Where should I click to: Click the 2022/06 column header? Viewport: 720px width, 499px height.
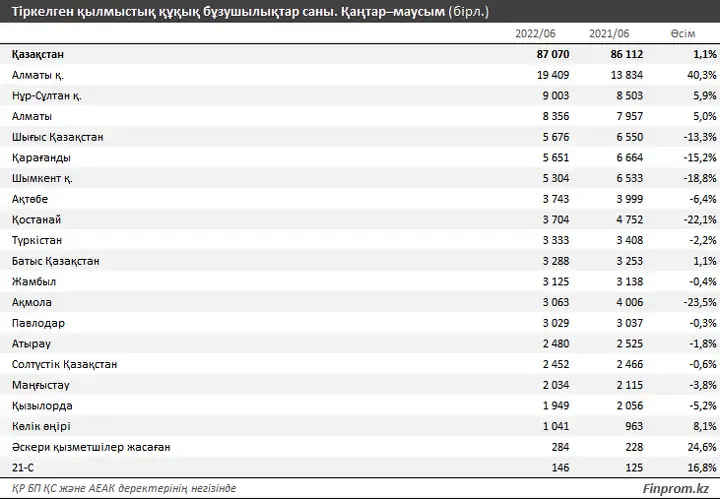(x=535, y=34)
